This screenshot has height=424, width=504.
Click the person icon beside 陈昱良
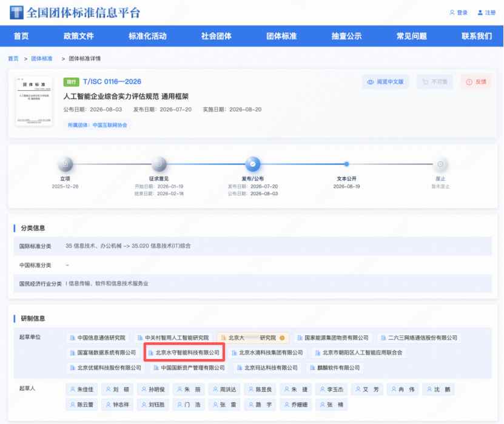[251, 389]
